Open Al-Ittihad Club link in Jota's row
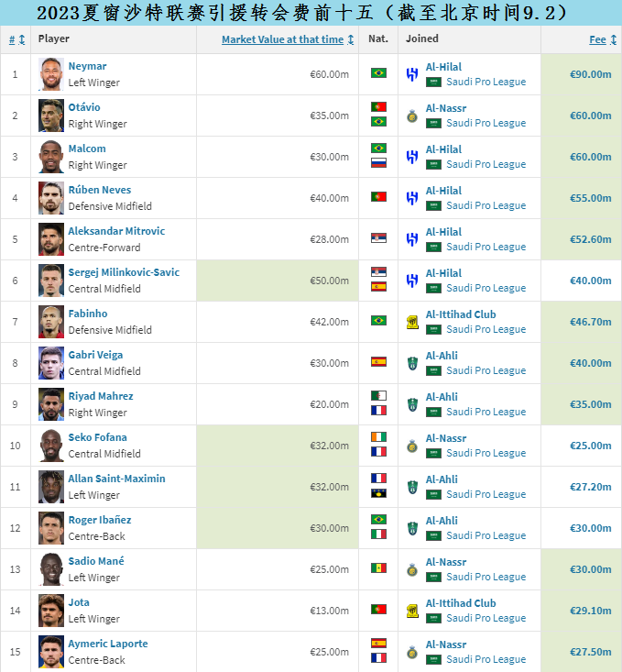 461,602
